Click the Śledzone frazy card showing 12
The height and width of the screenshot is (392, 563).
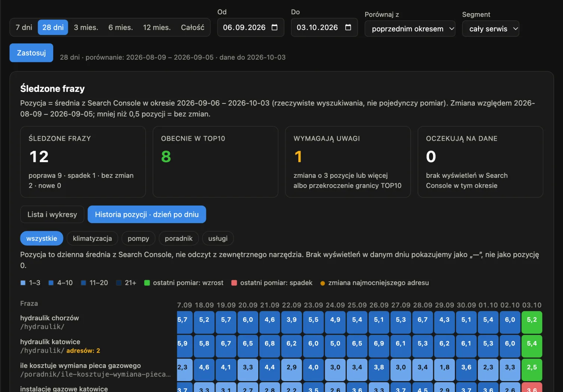[83, 162]
